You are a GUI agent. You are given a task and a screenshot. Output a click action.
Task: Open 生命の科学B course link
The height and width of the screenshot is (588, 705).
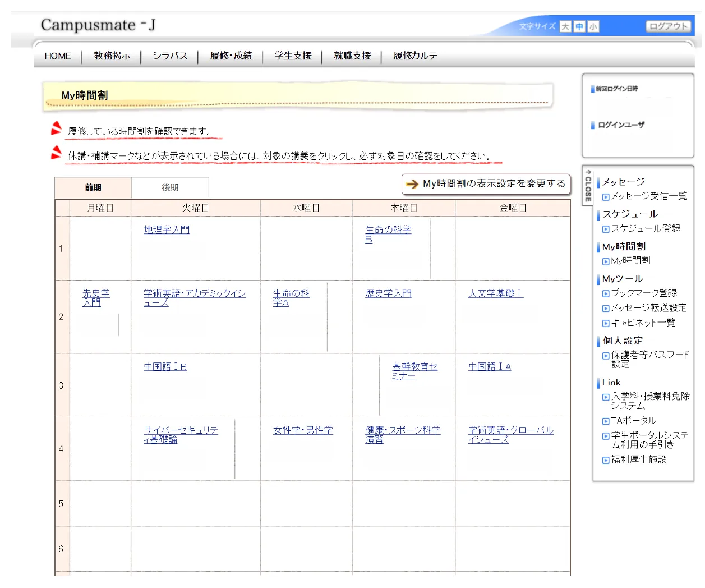coord(388,234)
